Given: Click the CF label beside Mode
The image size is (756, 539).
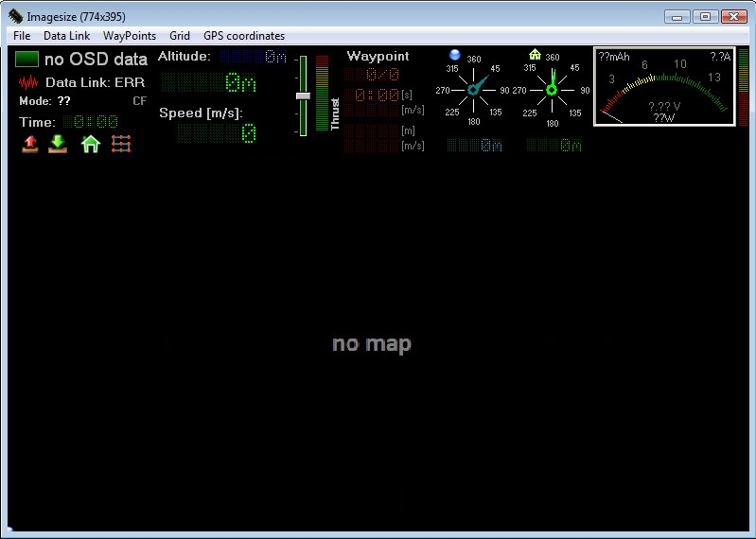Looking at the screenshot, I should pyautogui.click(x=139, y=101).
